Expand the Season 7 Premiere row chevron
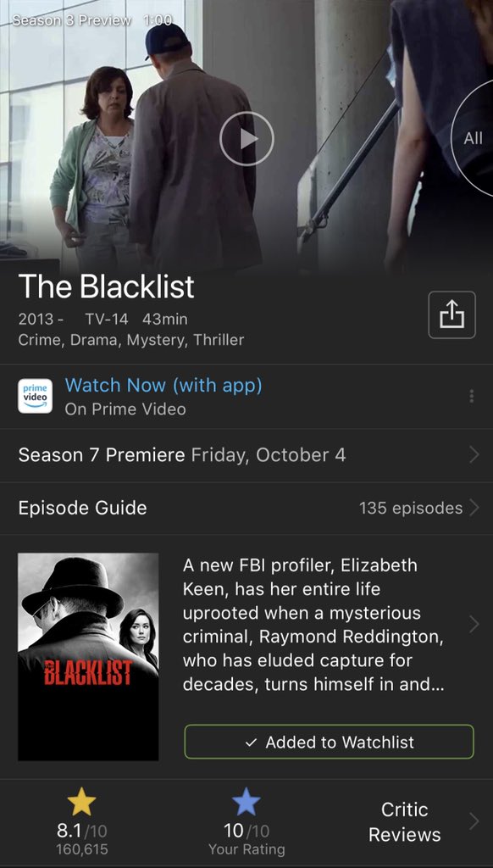 click(x=474, y=455)
